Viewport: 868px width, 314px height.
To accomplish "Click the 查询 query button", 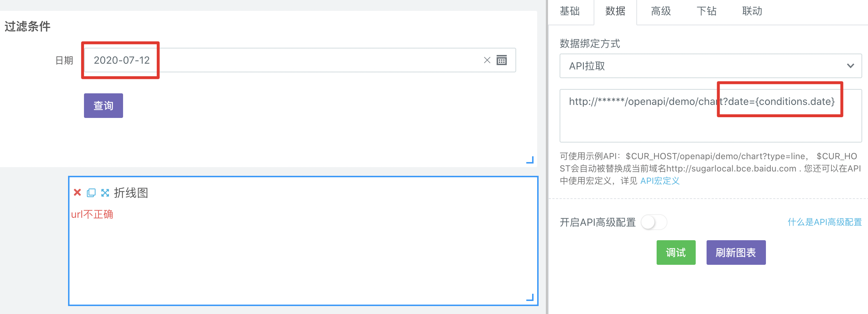I will [104, 106].
